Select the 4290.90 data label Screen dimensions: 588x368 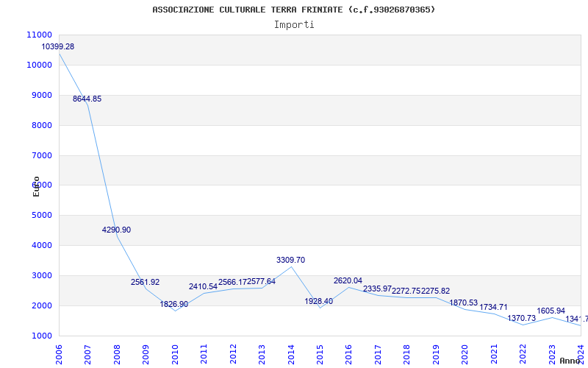(116, 230)
